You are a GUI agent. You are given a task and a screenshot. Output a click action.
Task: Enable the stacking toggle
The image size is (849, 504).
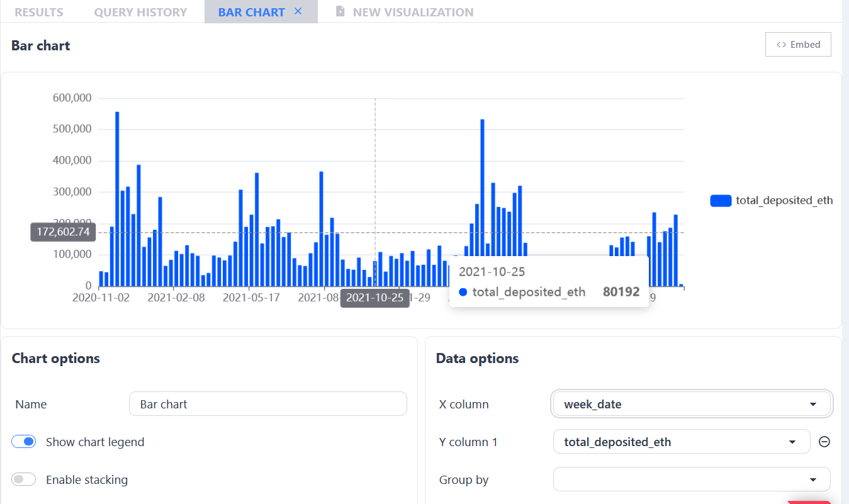[24, 479]
